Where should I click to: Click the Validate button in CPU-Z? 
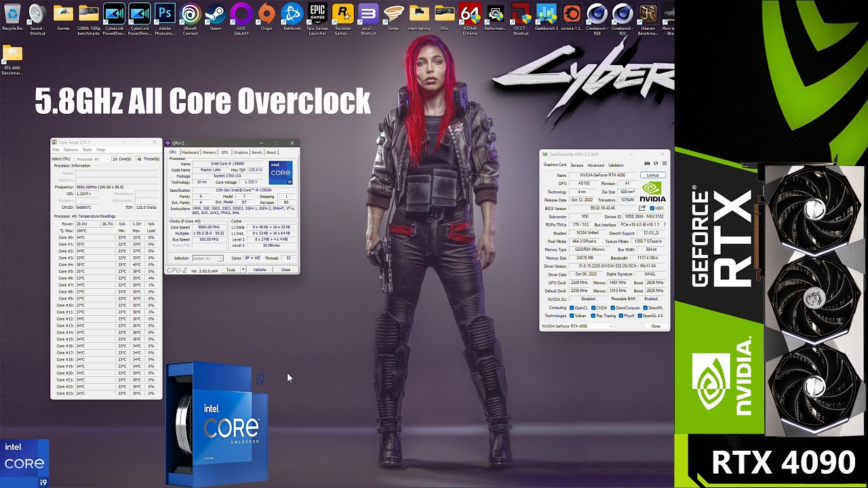(260, 270)
